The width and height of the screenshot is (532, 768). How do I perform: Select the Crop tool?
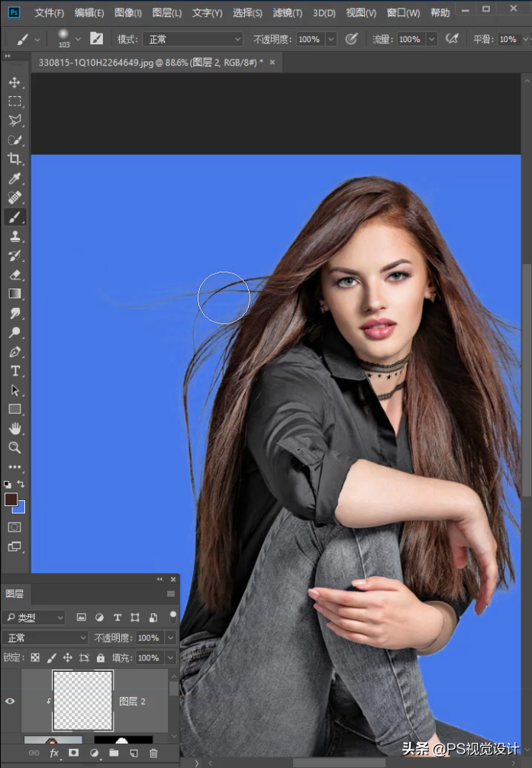point(15,159)
